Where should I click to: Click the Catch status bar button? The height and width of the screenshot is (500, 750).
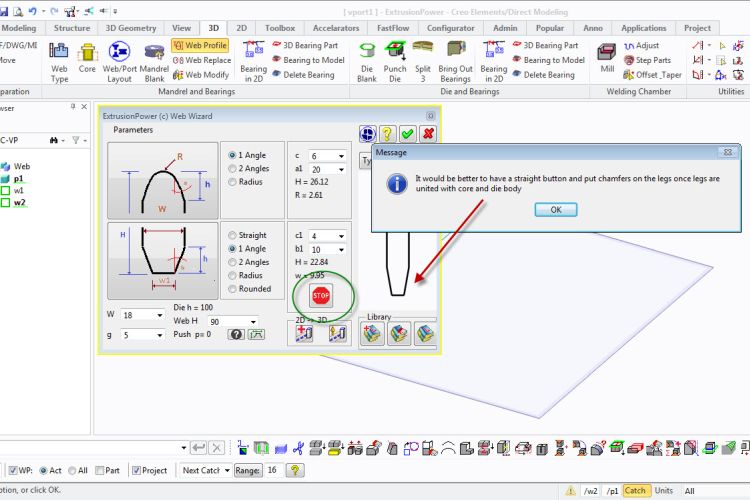point(635,490)
